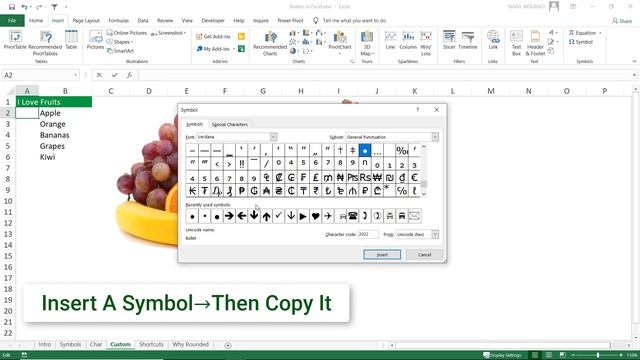Insert a Timeline filter

(x=468, y=40)
